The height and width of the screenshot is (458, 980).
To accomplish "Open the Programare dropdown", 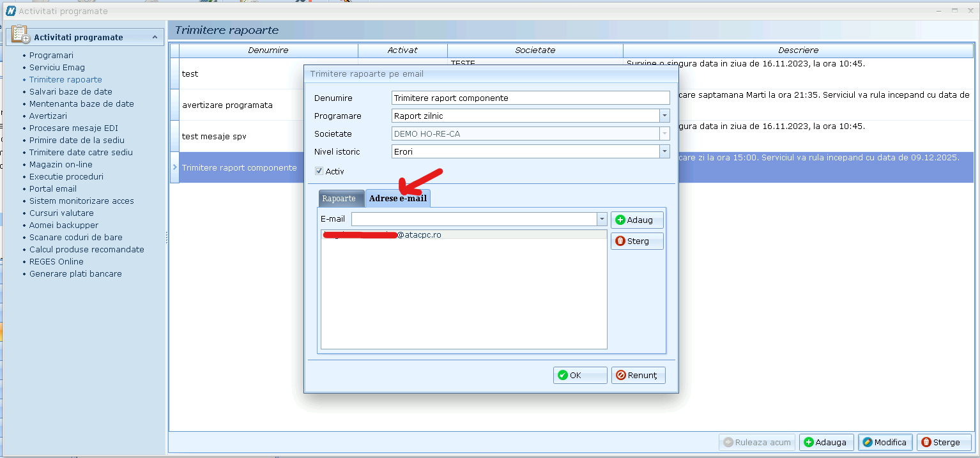I will tap(664, 116).
